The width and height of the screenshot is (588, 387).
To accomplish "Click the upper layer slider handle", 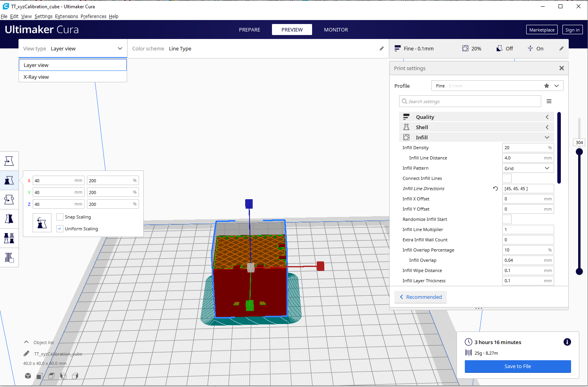I will [579, 152].
